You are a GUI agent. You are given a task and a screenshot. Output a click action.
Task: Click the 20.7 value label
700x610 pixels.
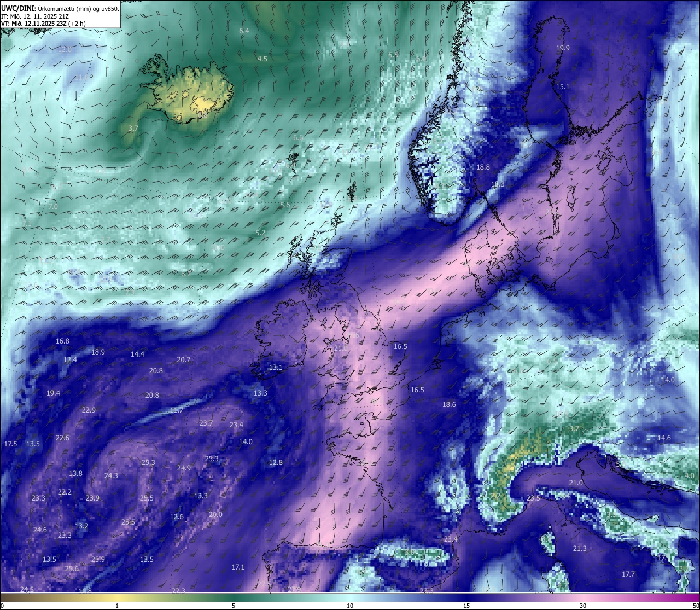184,360
